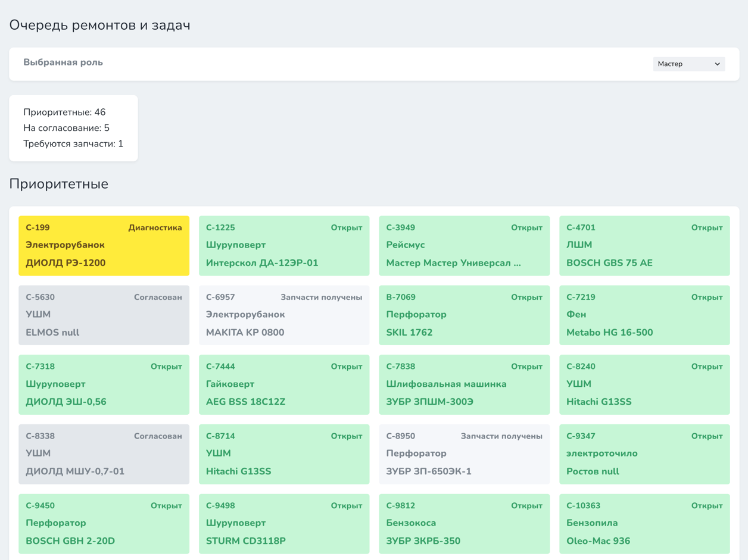The width and height of the screenshot is (748, 560).
Task: Open card C-7838 Шлифовальная машинка
Action: click(464, 384)
